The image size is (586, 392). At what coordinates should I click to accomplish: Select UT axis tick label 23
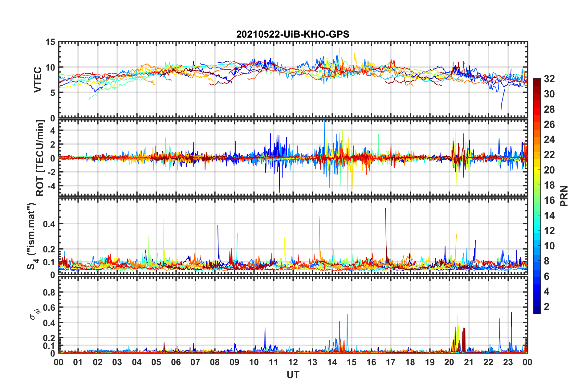508,362
